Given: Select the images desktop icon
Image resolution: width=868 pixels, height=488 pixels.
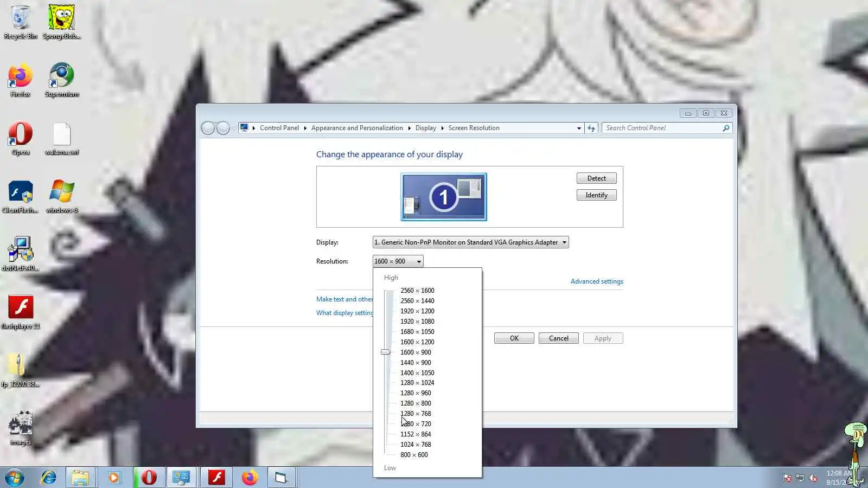Looking at the screenshot, I should tap(21, 428).
